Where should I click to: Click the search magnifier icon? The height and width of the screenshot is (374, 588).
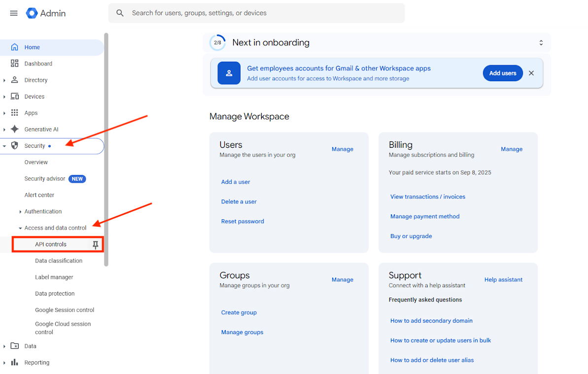click(x=120, y=13)
